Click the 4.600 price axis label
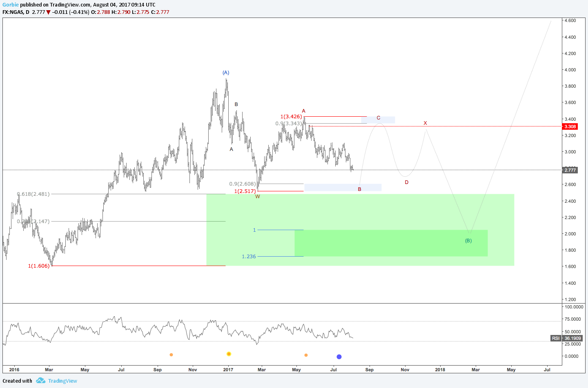This screenshot has height=388, width=588. 570,20
